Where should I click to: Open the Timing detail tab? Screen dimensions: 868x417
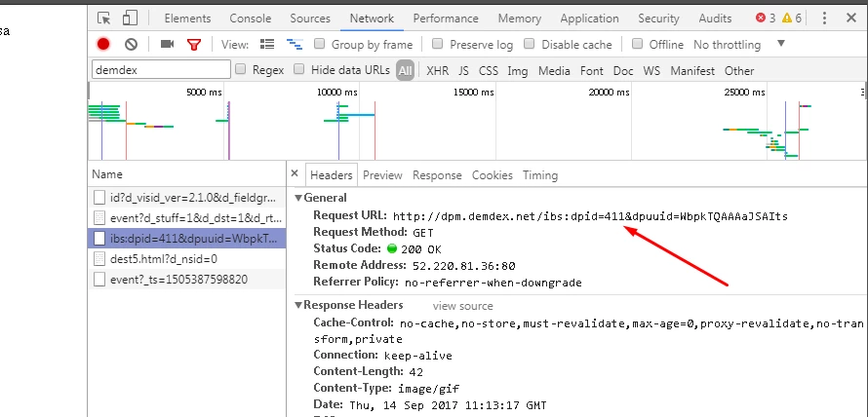click(x=539, y=175)
